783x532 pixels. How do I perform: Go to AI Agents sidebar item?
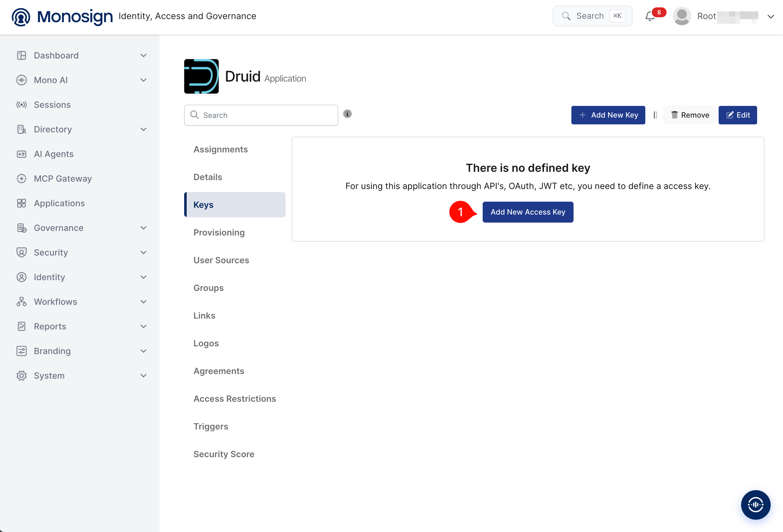pyautogui.click(x=54, y=154)
